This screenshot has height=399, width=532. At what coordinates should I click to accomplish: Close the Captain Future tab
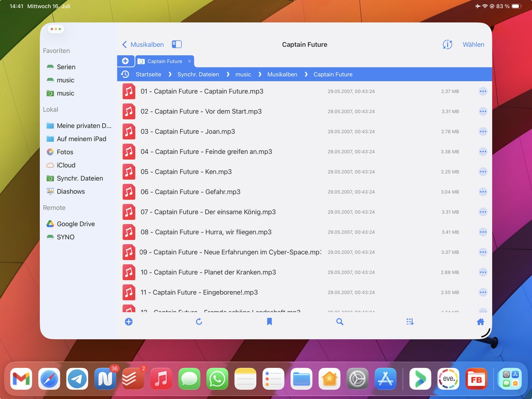pos(189,61)
